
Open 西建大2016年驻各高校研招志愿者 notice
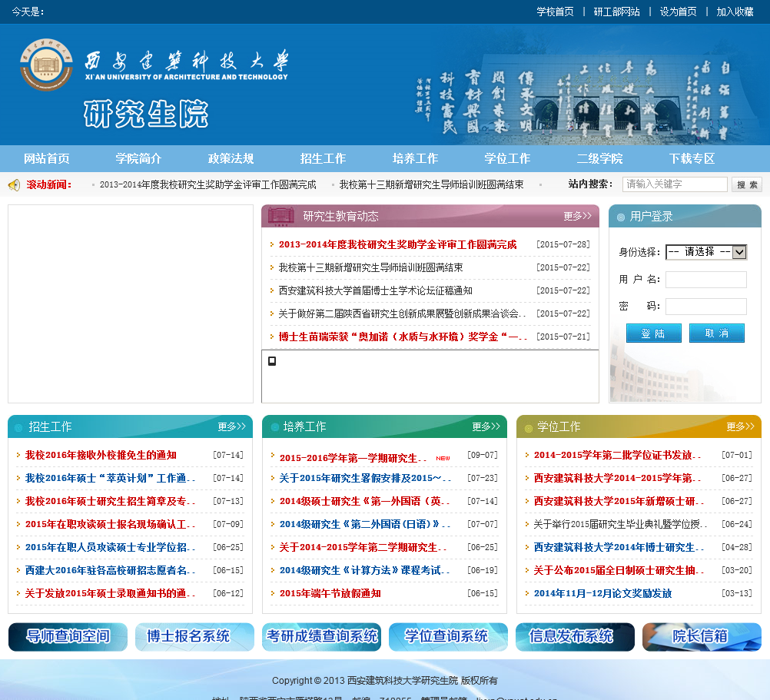point(110,570)
